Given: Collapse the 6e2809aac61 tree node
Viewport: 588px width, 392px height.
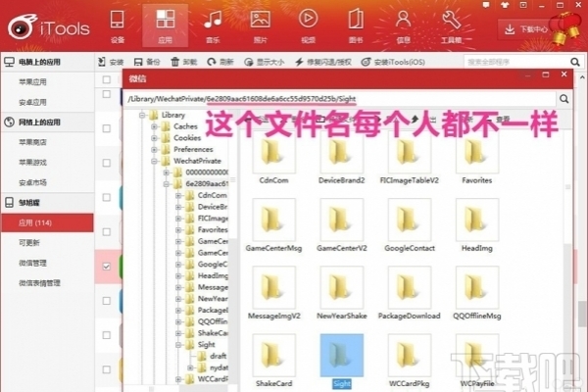Looking at the screenshot, I should coord(167,184).
